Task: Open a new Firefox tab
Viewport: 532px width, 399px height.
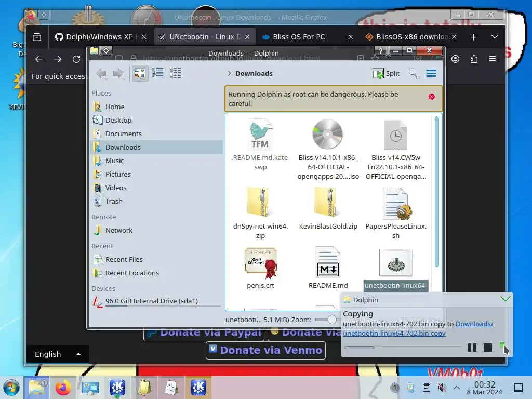Action: (474, 37)
